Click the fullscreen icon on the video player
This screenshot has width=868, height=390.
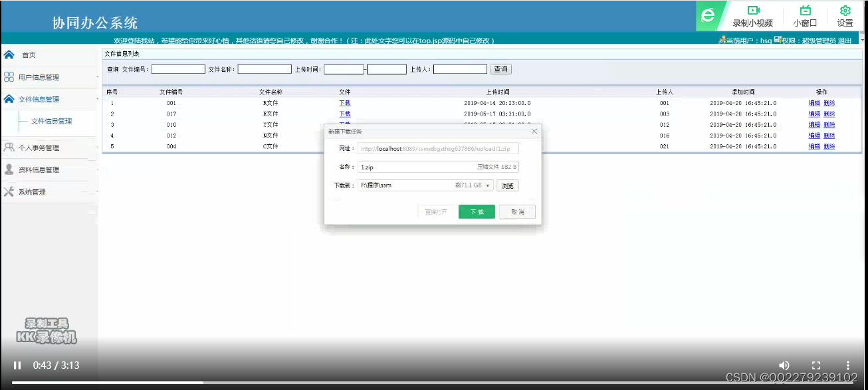point(816,365)
